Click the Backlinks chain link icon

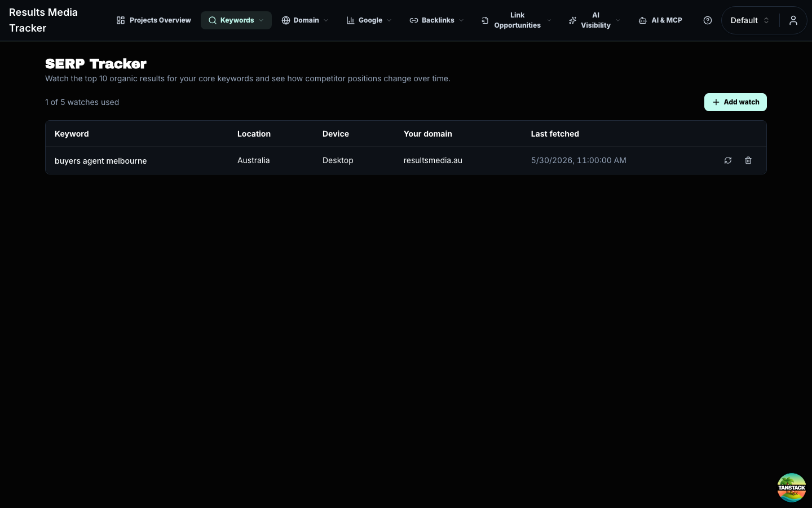pos(414,20)
